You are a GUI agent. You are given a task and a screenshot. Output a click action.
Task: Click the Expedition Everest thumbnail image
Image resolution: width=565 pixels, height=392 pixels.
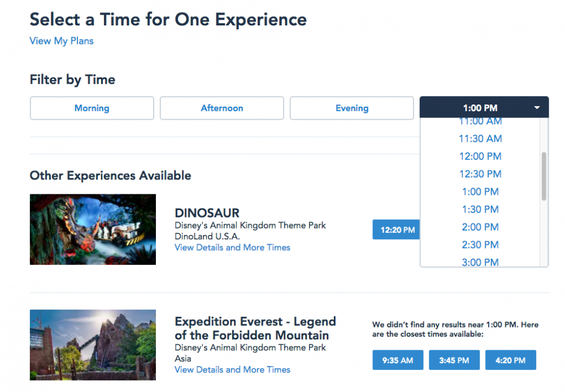(93, 345)
